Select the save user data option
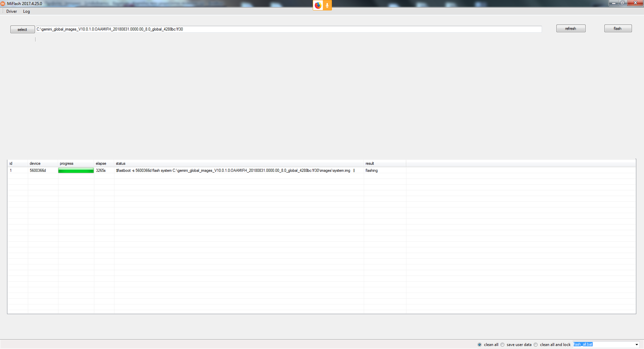 (x=502, y=345)
